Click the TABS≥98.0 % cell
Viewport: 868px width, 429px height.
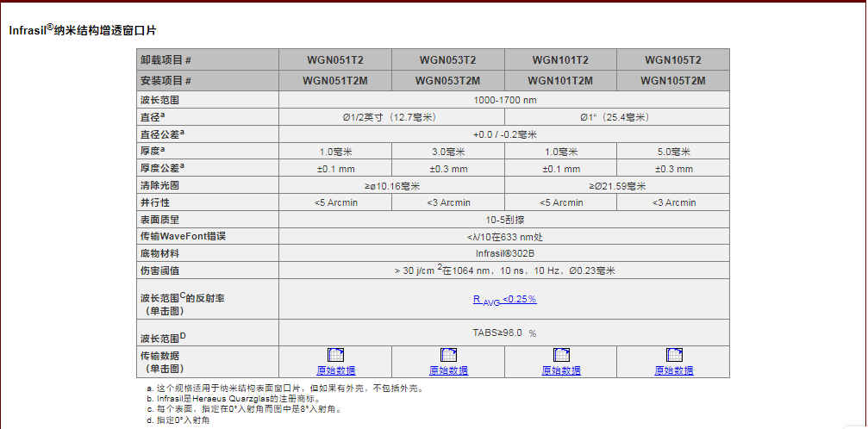tap(504, 333)
